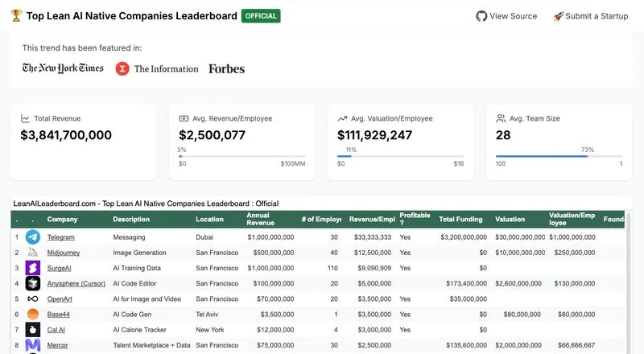The image size is (644, 354).
Task: Click the $173,400,000 total funding cell
Action: click(x=466, y=283)
